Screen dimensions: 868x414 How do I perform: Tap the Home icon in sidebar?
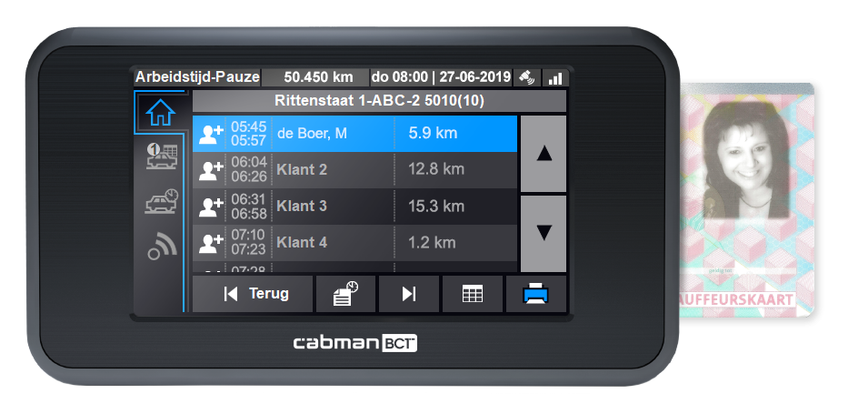160,112
